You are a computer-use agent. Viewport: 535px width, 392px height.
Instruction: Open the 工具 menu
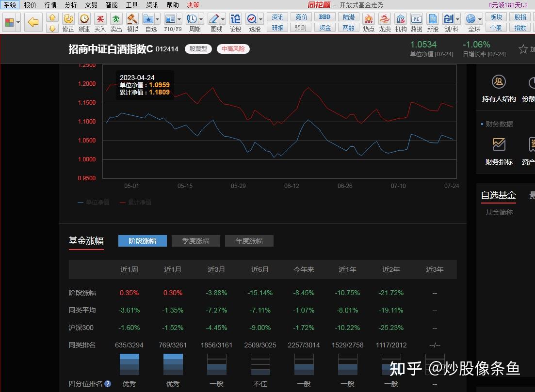pos(132,5)
